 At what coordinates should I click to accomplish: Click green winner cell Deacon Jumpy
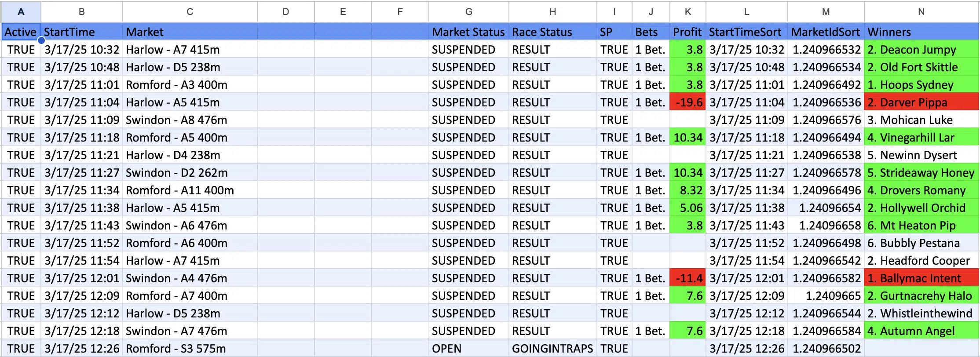pyautogui.click(x=921, y=49)
